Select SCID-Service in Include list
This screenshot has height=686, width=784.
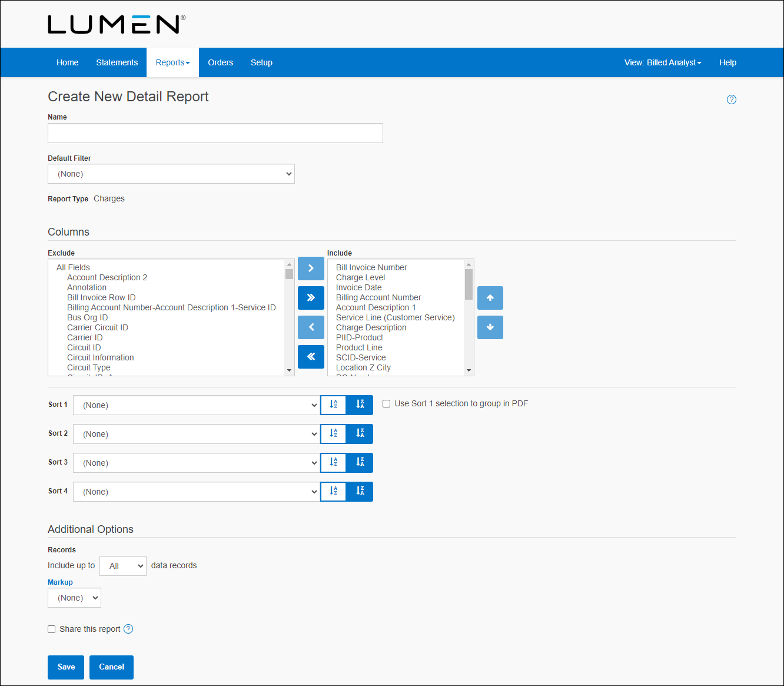pos(361,357)
